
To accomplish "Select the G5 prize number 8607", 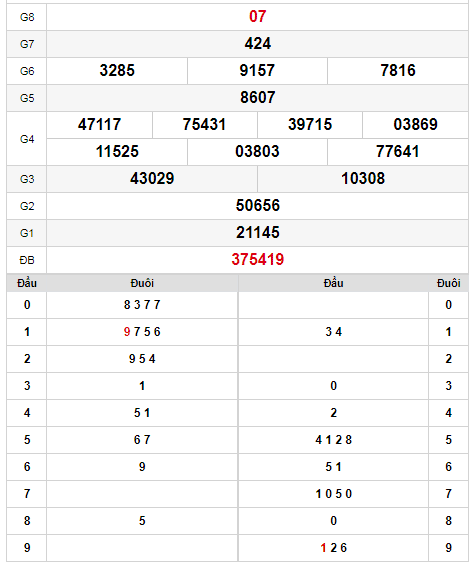I will click(258, 98).
